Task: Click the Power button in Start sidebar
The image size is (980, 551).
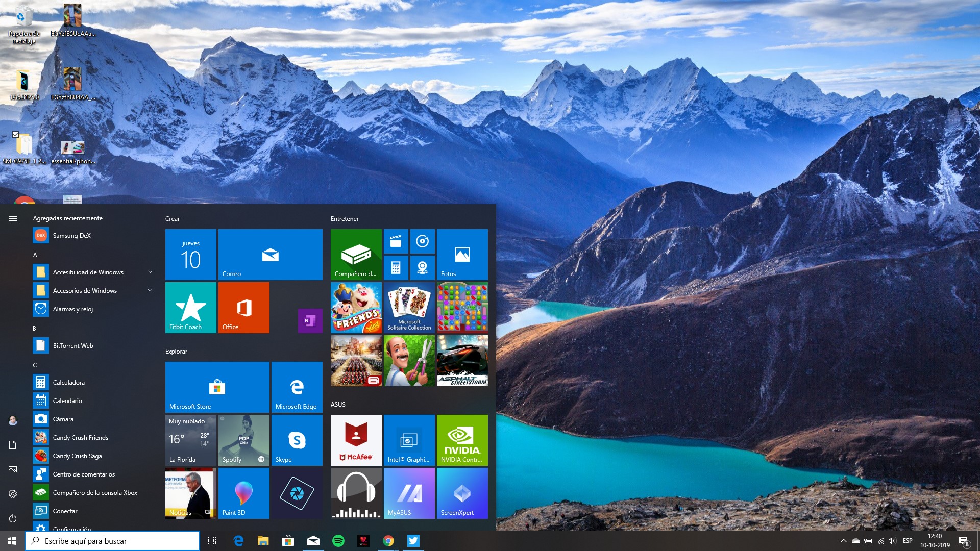Action: click(x=13, y=518)
